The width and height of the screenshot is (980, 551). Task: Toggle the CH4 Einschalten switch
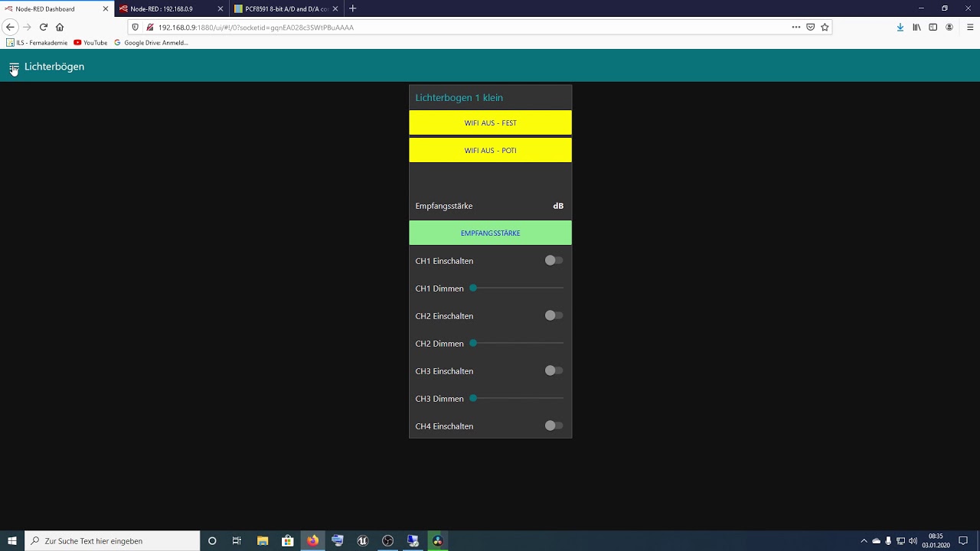554,425
